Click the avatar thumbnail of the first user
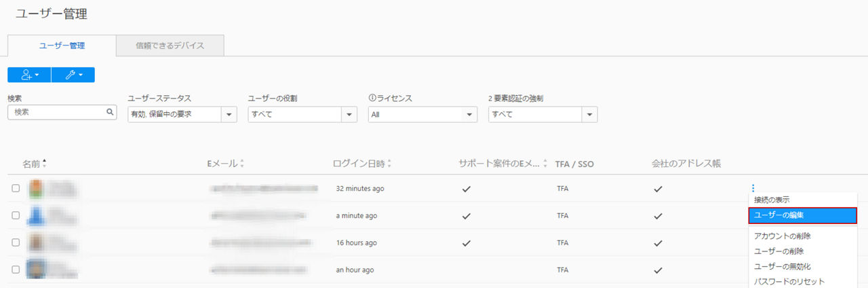The height and width of the screenshot is (288, 868). click(x=37, y=189)
